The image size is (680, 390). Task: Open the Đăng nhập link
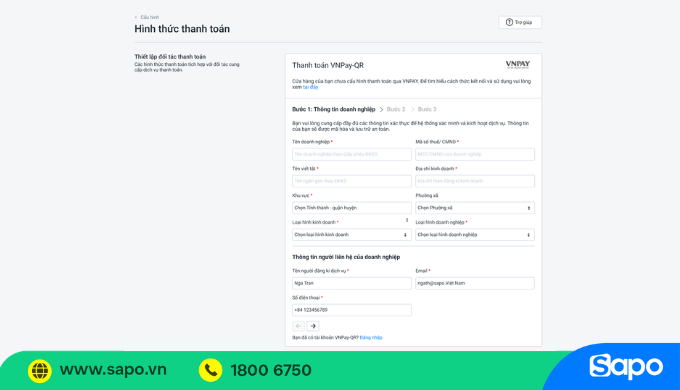click(x=371, y=338)
